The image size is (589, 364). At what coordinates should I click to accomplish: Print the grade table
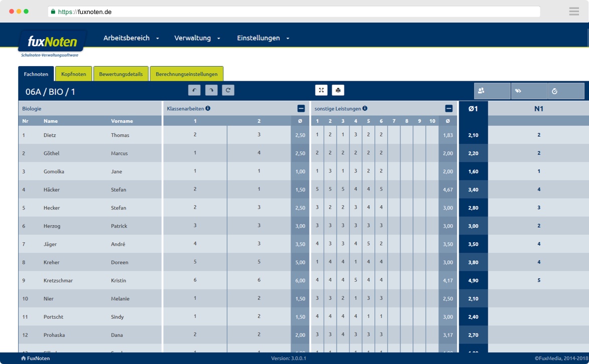338,90
